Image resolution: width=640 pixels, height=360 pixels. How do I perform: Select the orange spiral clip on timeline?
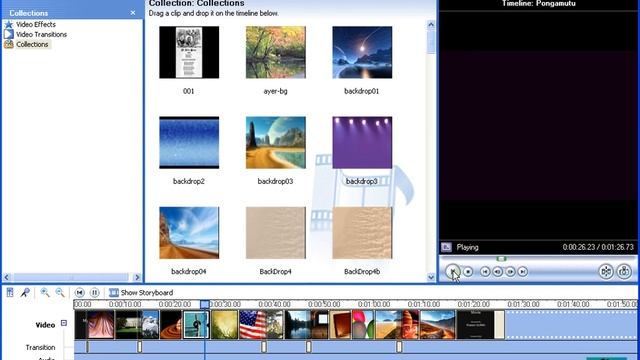pyautogui.click(x=171, y=325)
